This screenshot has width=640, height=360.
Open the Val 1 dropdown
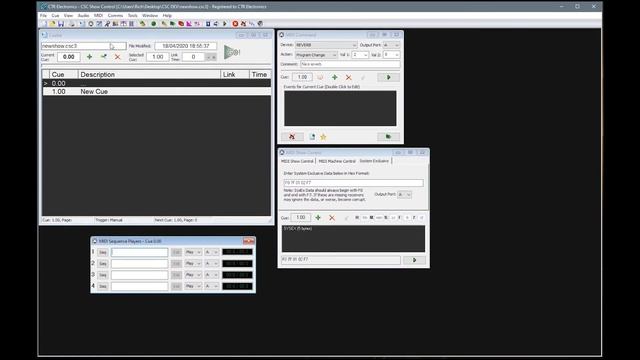pos(360,55)
